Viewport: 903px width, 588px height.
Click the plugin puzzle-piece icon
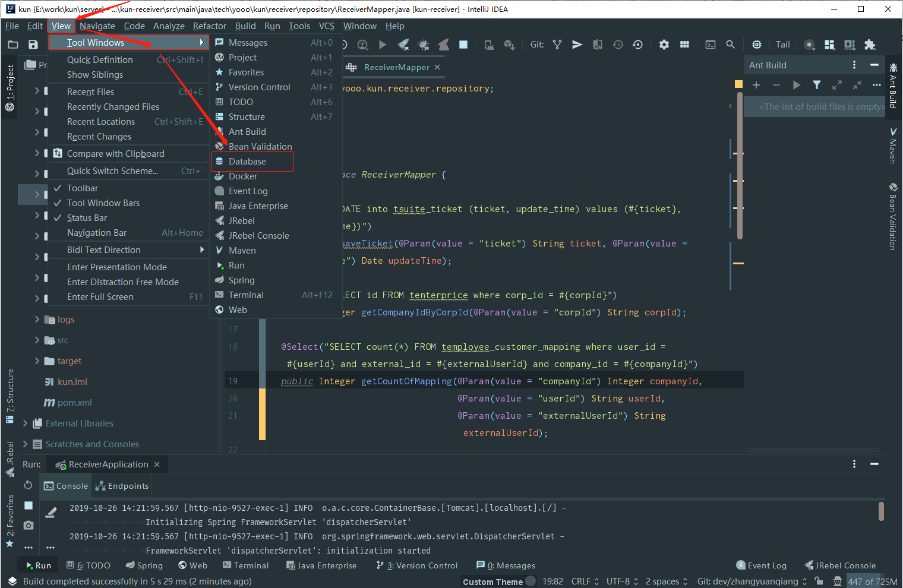pyautogui.click(x=870, y=45)
